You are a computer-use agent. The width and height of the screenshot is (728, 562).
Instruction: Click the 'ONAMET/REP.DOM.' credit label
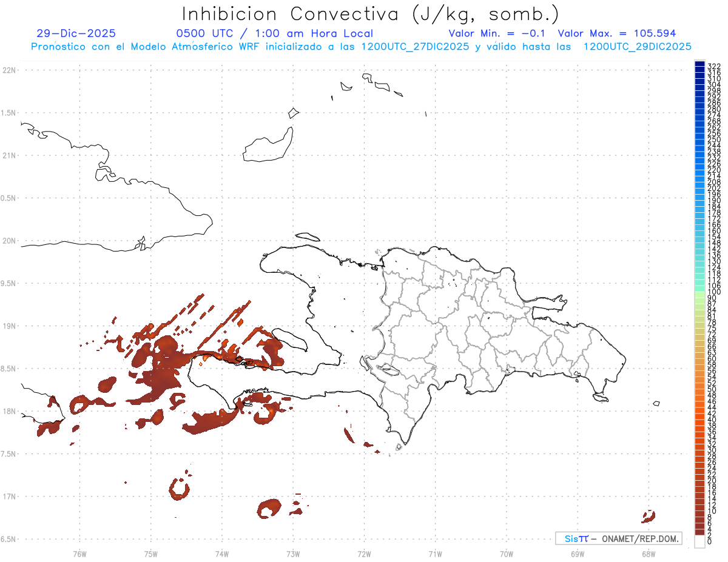(640, 538)
